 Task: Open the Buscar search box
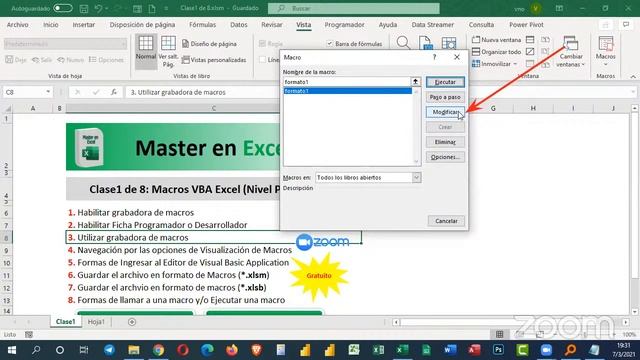pos(353,8)
